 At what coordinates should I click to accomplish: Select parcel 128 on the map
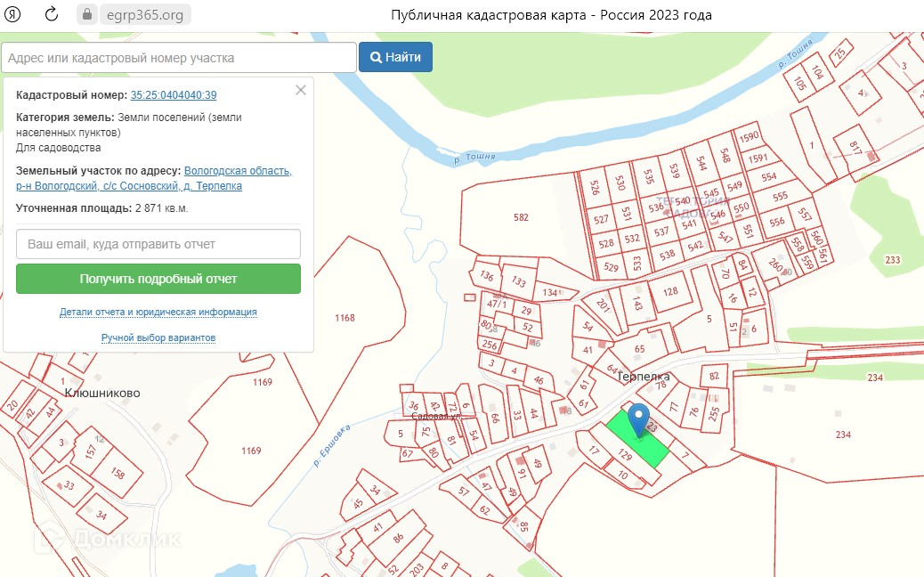tap(670, 292)
